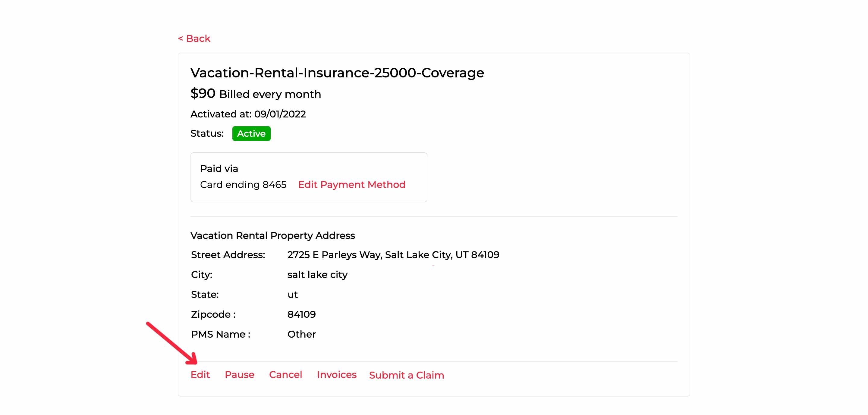This screenshot has height=415, width=868.
Task: Click street address value '2725 E Parleys Way'
Action: 334,254
